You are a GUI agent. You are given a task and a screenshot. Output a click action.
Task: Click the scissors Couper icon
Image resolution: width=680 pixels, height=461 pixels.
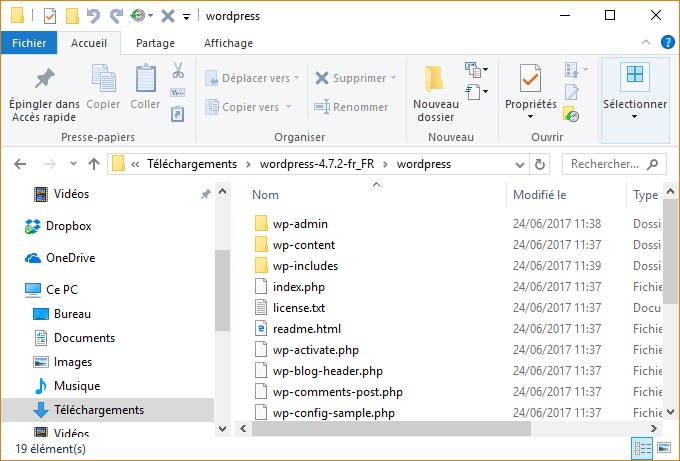[178, 71]
